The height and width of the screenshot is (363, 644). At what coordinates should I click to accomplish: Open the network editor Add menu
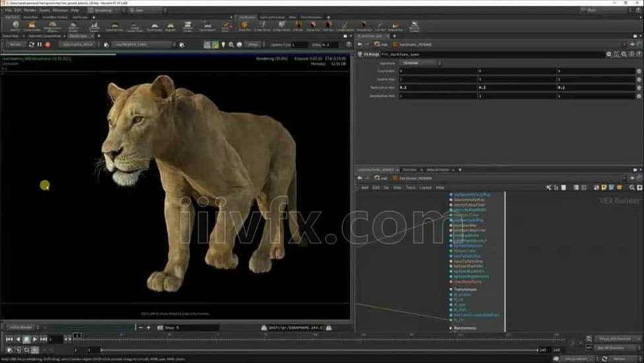coord(365,188)
